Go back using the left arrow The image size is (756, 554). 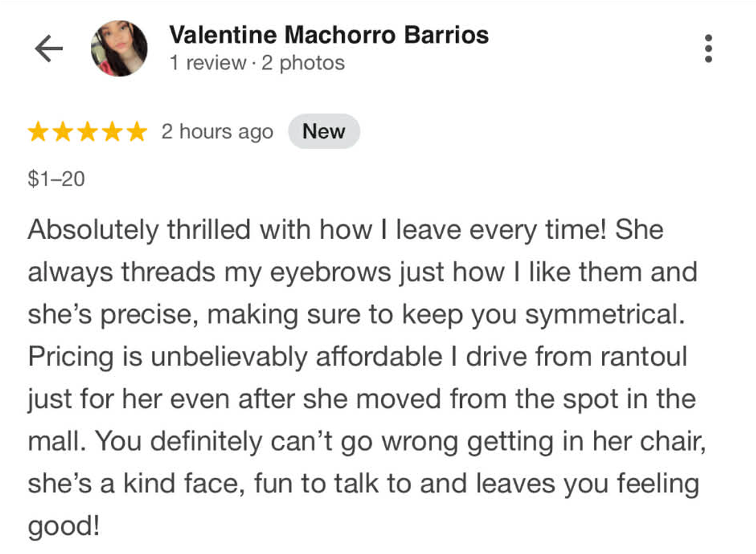click(48, 48)
